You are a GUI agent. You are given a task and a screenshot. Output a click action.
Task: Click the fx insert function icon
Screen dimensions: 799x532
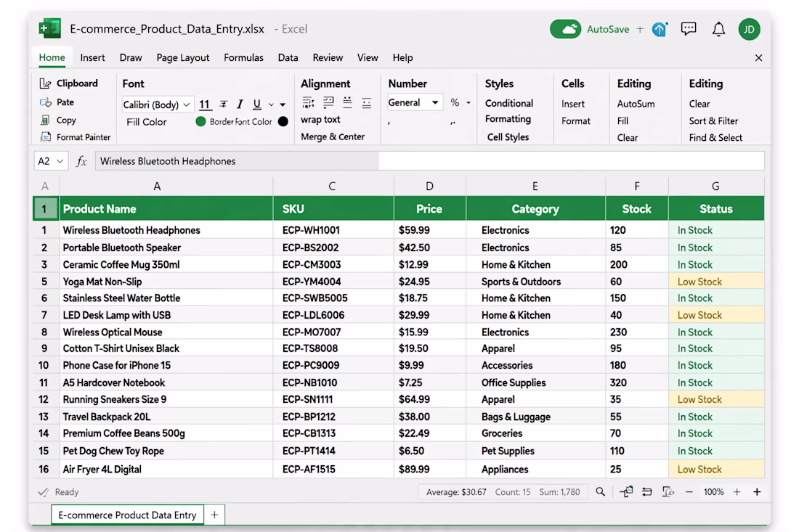click(81, 161)
